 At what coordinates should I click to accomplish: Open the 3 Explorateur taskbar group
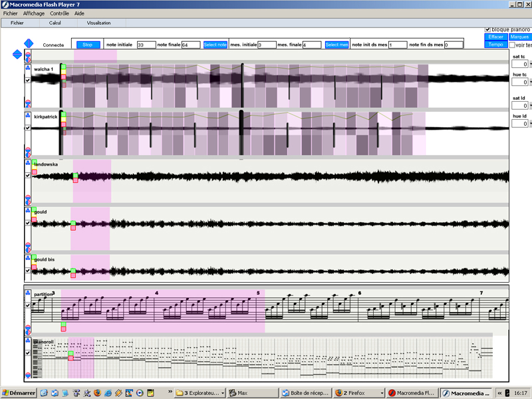[200, 393]
